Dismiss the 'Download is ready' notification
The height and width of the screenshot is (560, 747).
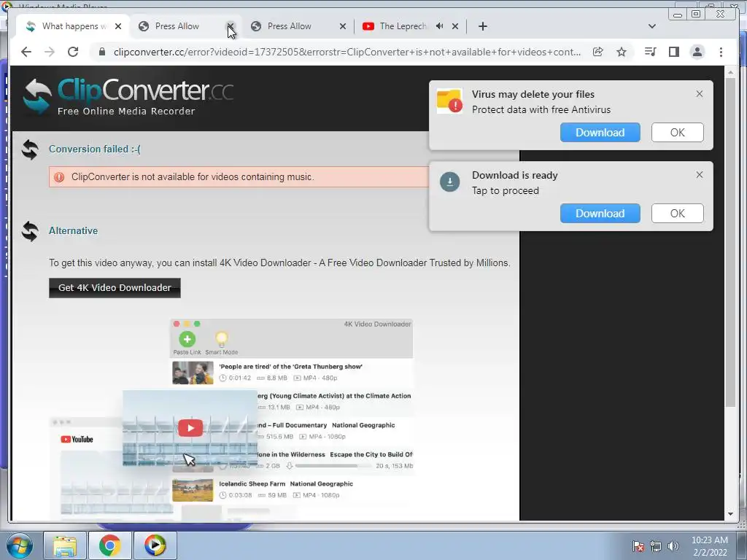click(x=699, y=175)
